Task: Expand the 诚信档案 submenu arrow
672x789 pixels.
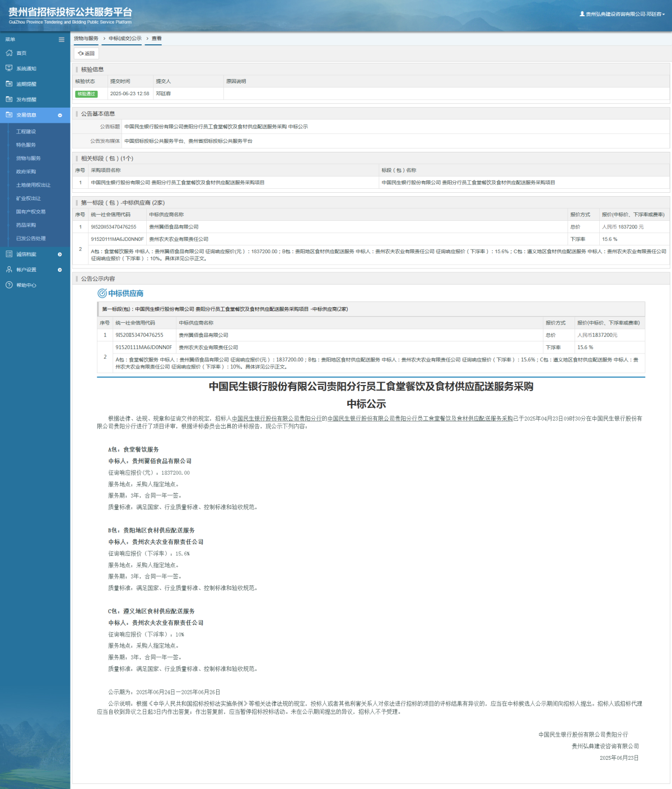Action: 60,254
